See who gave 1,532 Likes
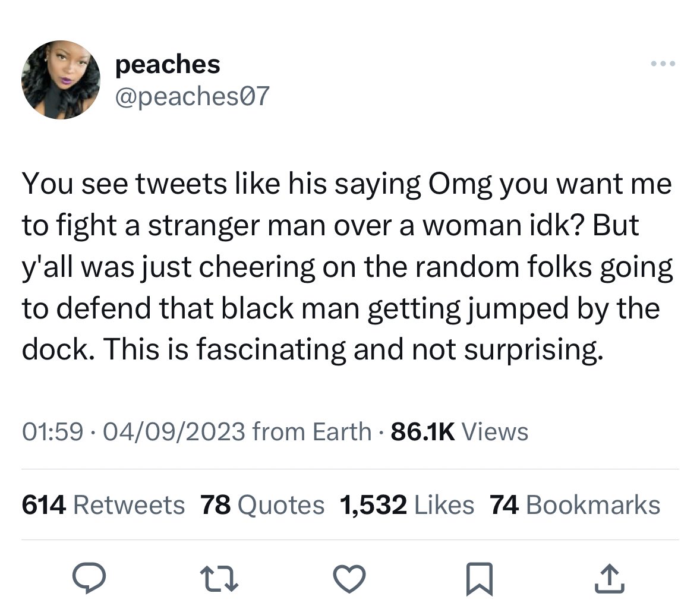This screenshot has width=700, height=612. (x=406, y=505)
